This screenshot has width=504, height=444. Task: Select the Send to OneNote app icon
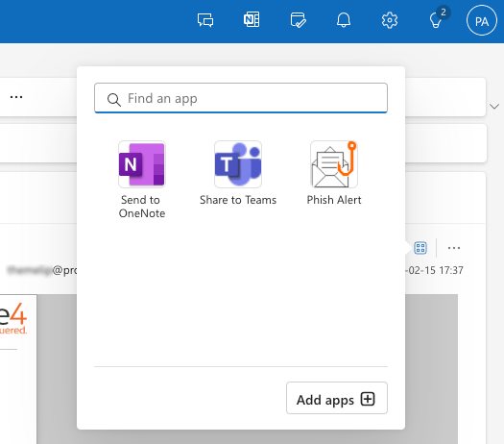click(142, 164)
